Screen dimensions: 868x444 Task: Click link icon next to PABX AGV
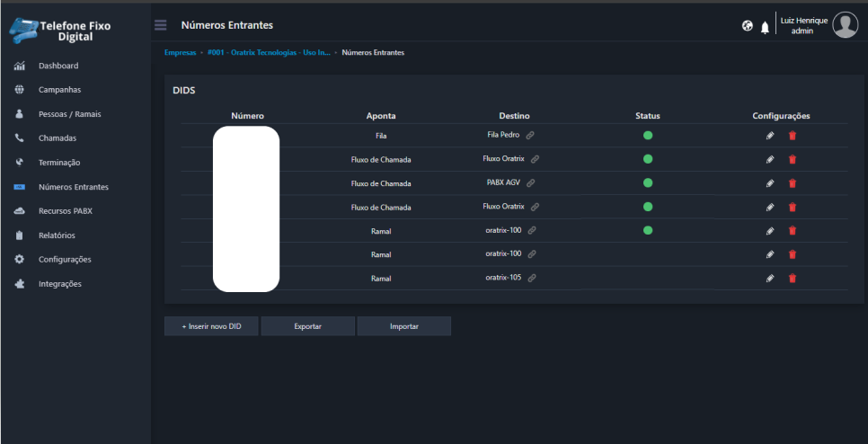530,182
